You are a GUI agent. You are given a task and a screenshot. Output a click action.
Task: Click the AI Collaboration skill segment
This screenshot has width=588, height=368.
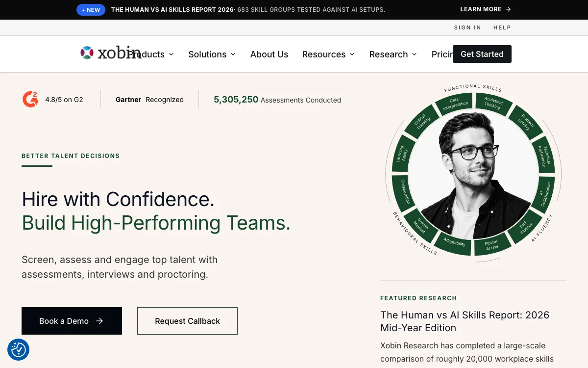click(544, 195)
